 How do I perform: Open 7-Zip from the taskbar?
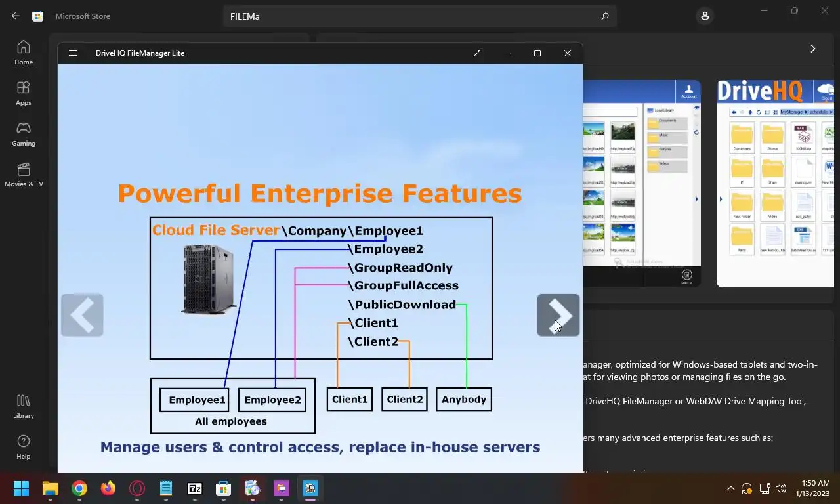tap(195, 488)
